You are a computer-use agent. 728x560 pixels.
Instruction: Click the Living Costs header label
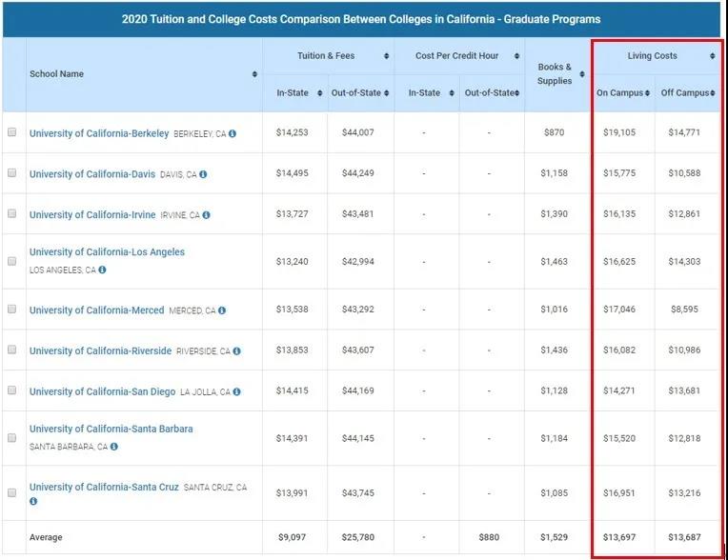click(653, 55)
